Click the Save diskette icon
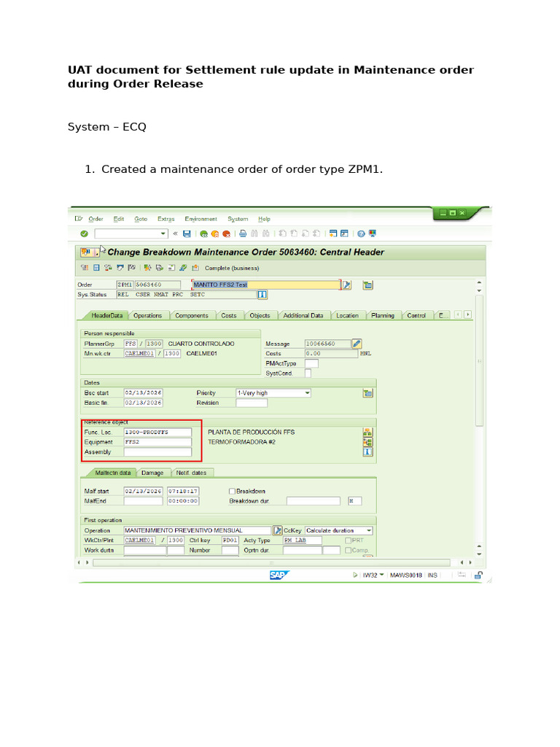Screen dimensions: 560x747 click(187, 233)
